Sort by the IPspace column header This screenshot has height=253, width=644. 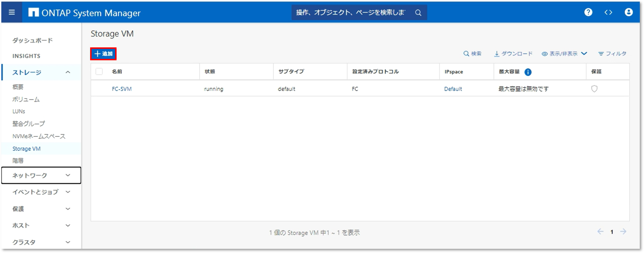[x=453, y=72]
